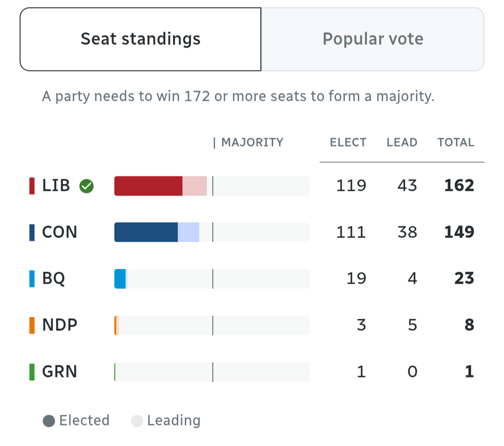Click the ELECT column header
Viewport: 504px width, 446px height.
(348, 143)
